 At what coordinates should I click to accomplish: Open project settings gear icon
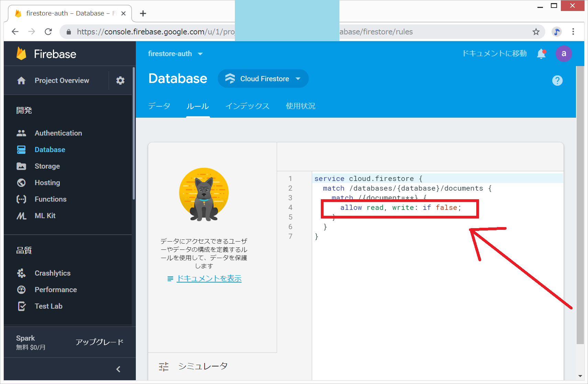coord(120,81)
